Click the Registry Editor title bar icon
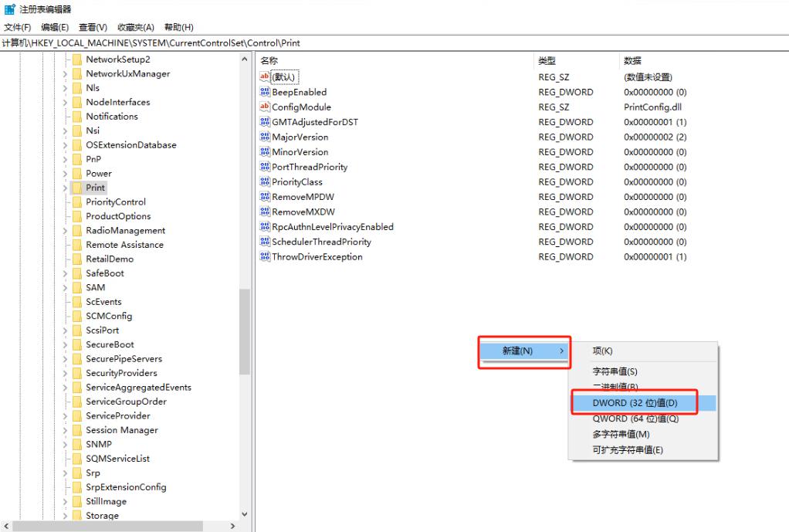 (8, 9)
